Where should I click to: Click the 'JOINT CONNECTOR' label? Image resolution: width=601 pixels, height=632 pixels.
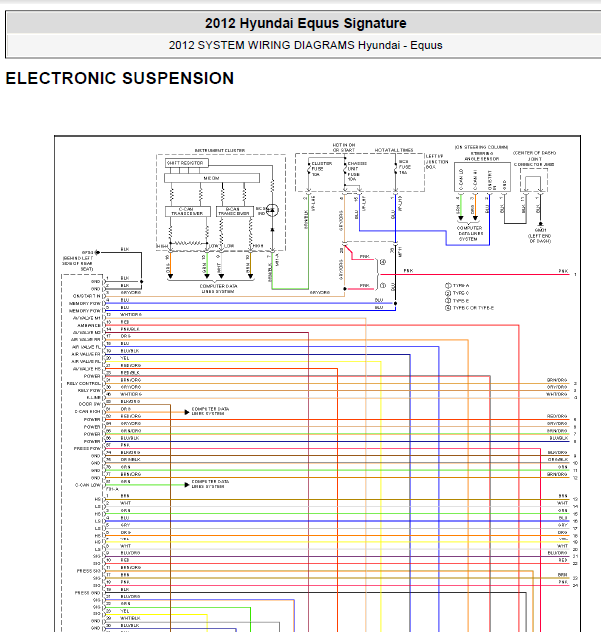tap(534, 162)
